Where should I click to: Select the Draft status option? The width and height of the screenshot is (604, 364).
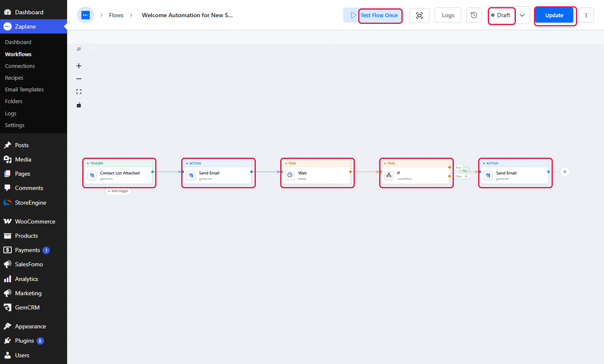pos(502,15)
